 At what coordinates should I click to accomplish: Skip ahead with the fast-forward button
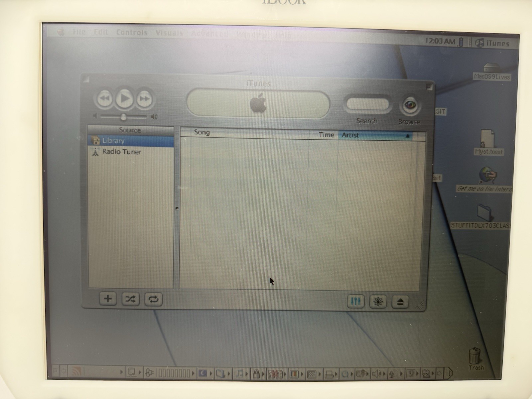(x=144, y=99)
